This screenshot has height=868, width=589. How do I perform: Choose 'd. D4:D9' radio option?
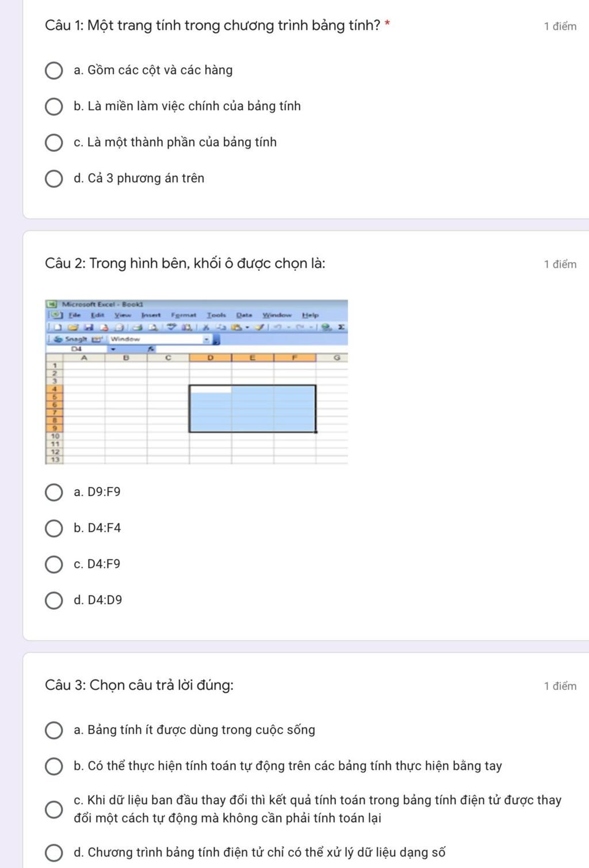point(54,601)
